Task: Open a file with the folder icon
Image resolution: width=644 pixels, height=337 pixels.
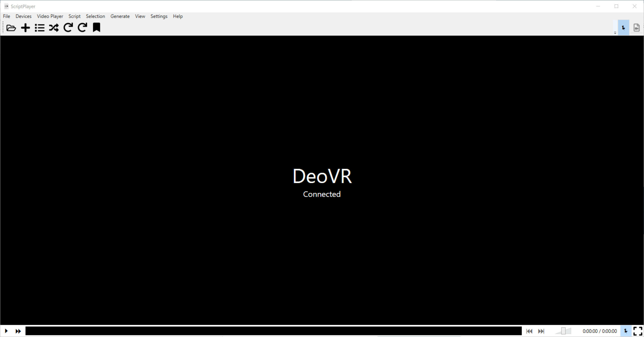Action: [11, 28]
